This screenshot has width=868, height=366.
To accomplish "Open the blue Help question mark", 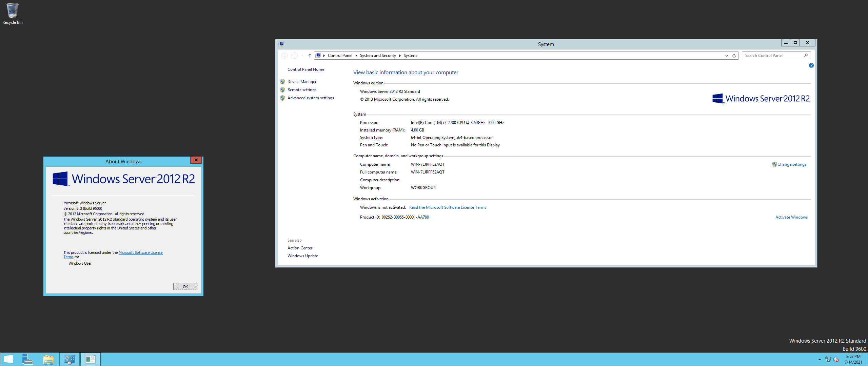I will pos(811,65).
